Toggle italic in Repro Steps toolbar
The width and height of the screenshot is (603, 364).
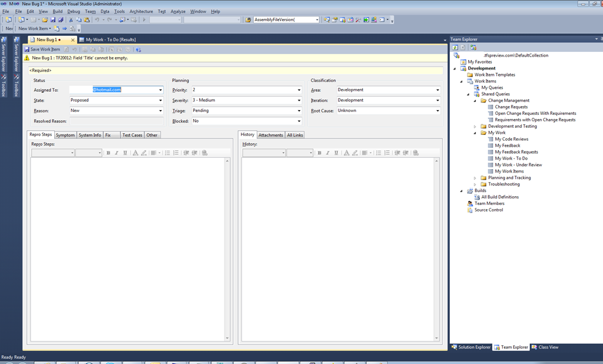[x=117, y=153]
